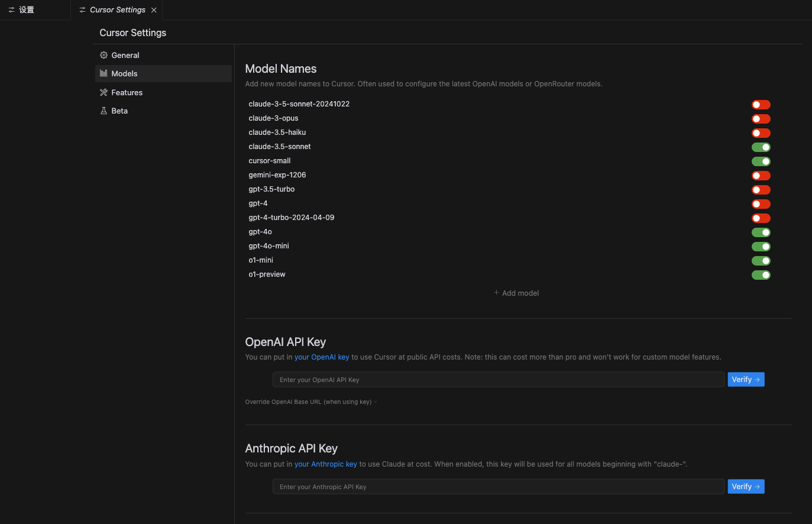Click the Cursor Settings tab sliders icon
812x524 pixels.
coord(82,10)
